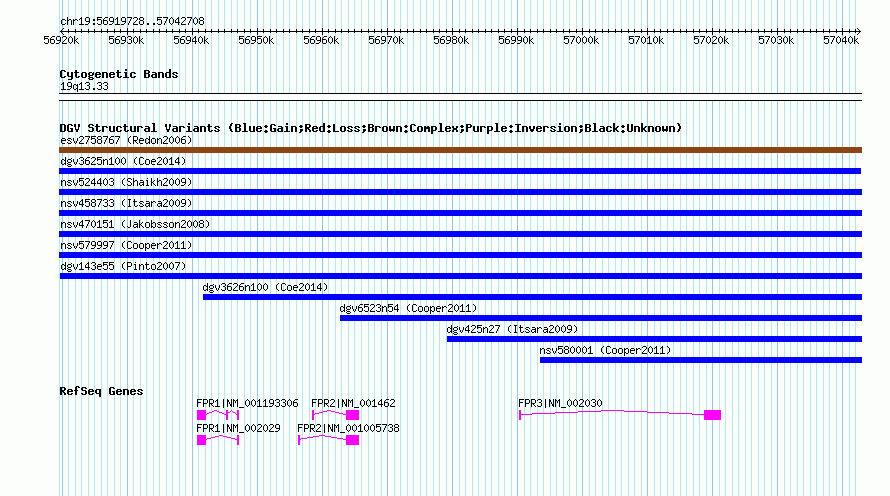Select the dgv425n27 (Itsara2009) label
The height and width of the screenshot is (496, 890).
point(512,329)
